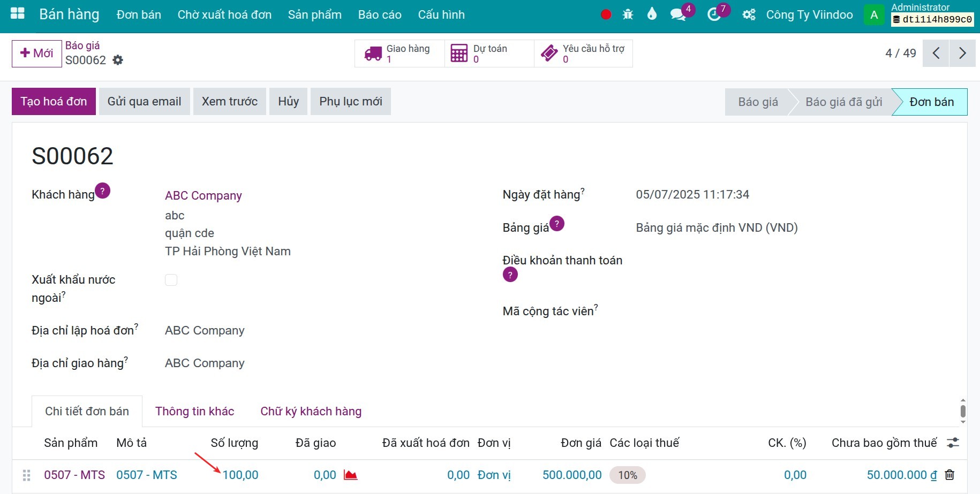The height and width of the screenshot is (494, 980).
Task: Open the apps grid home menu
Action: click(18, 14)
